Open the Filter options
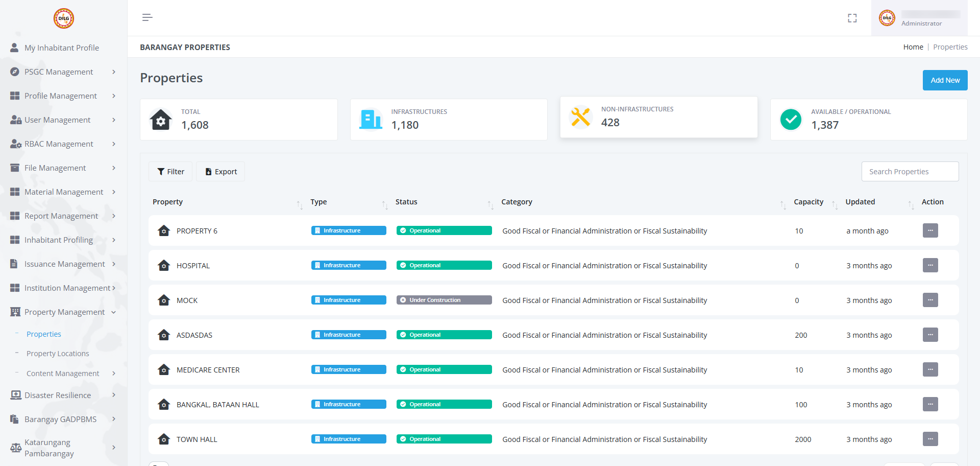Screen dimensions: 980x466 (x=170, y=172)
